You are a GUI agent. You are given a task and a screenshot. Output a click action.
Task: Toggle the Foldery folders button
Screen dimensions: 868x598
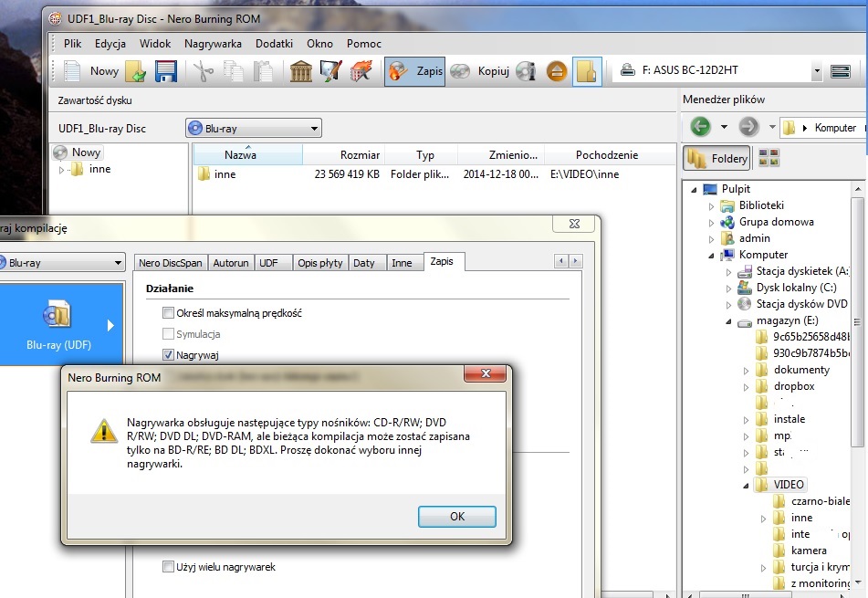(716, 159)
